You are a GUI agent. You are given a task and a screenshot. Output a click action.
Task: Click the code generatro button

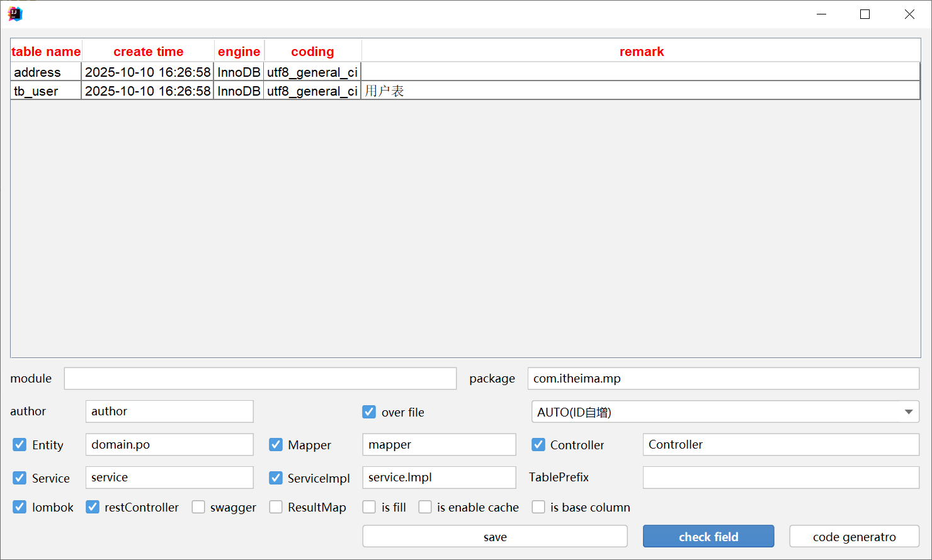(x=855, y=537)
